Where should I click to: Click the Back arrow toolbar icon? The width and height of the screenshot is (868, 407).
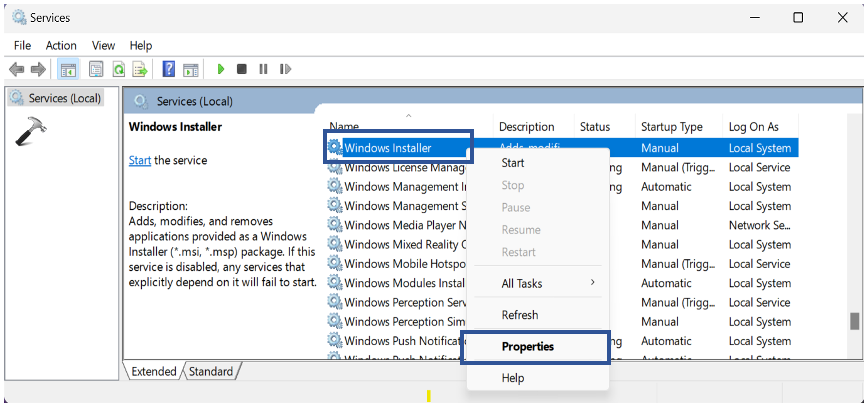point(16,69)
